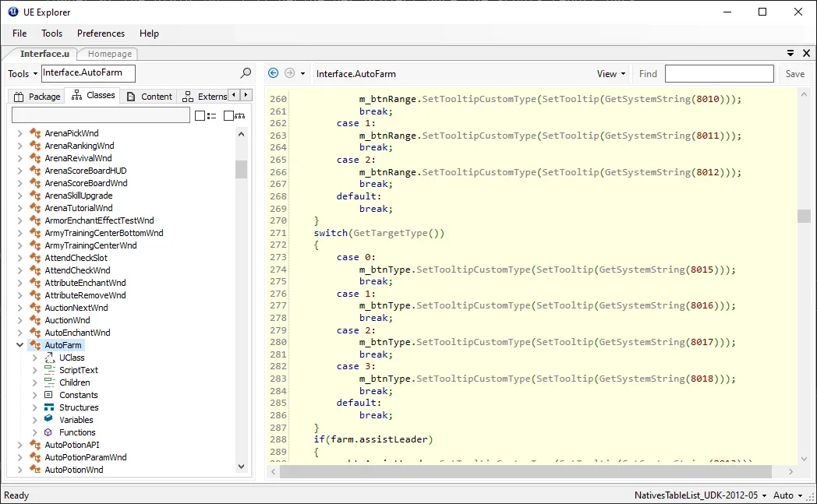Select the Interface.u tab
This screenshot has width=817, height=504.
tap(44, 54)
